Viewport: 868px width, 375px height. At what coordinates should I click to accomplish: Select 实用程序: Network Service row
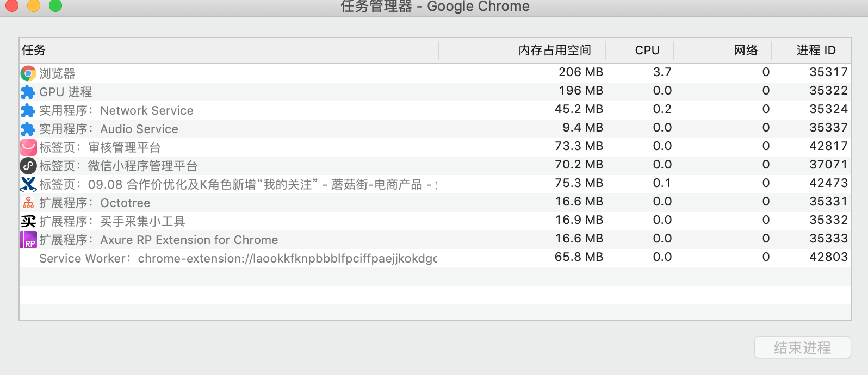click(435, 110)
